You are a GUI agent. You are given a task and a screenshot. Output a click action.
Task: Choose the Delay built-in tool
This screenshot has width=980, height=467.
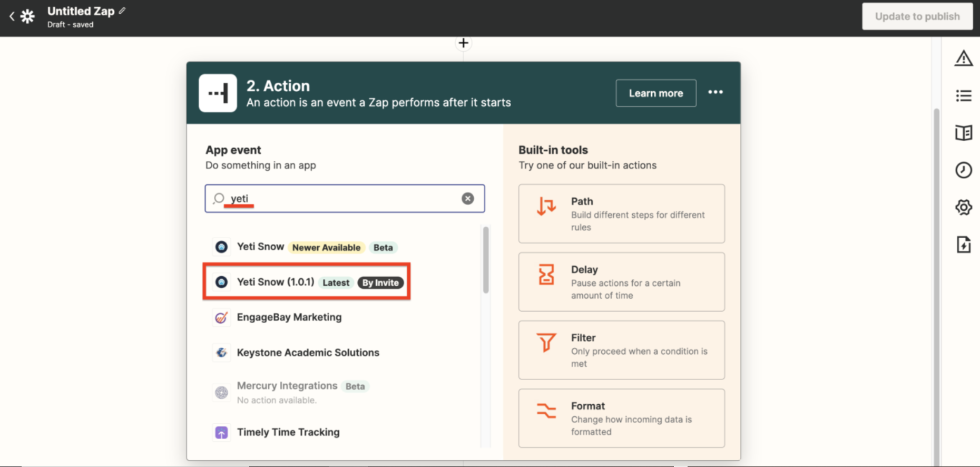(x=621, y=282)
